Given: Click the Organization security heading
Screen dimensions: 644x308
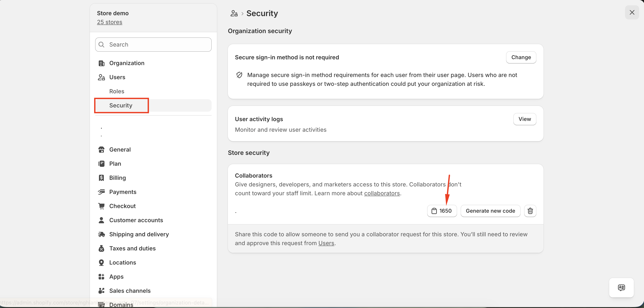Looking at the screenshot, I should coord(260,31).
